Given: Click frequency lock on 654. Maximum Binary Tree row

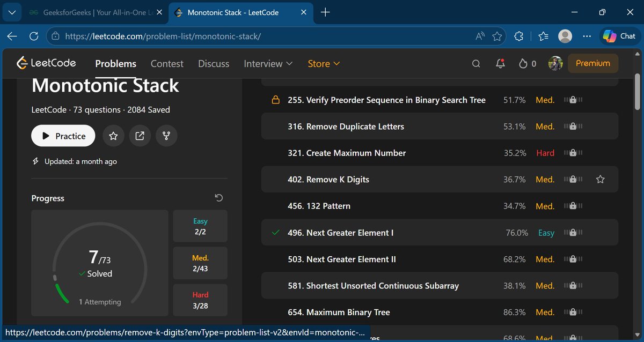Looking at the screenshot, I should (573, 312).
